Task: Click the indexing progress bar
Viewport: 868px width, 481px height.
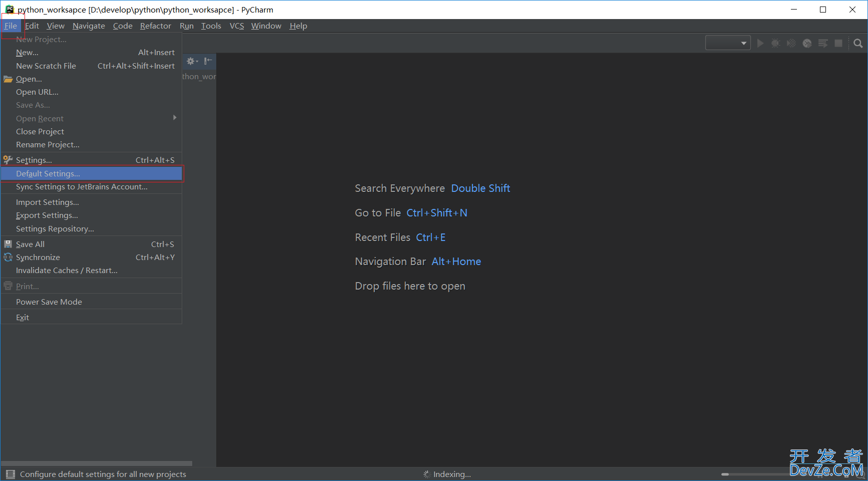Action: [x=756, y=474]
